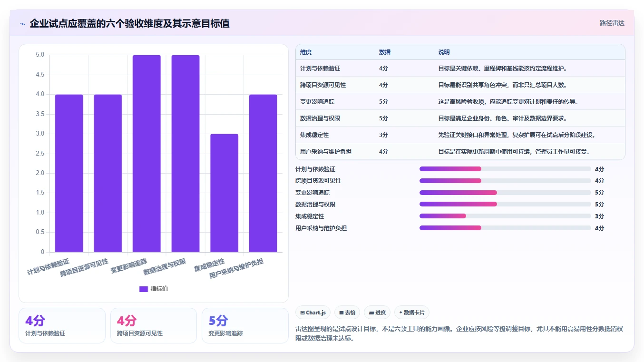Click description starting 这是高风险验收项
Image resolution: width=644 pixels, height=362 pixels.
[x=508, y=102]
